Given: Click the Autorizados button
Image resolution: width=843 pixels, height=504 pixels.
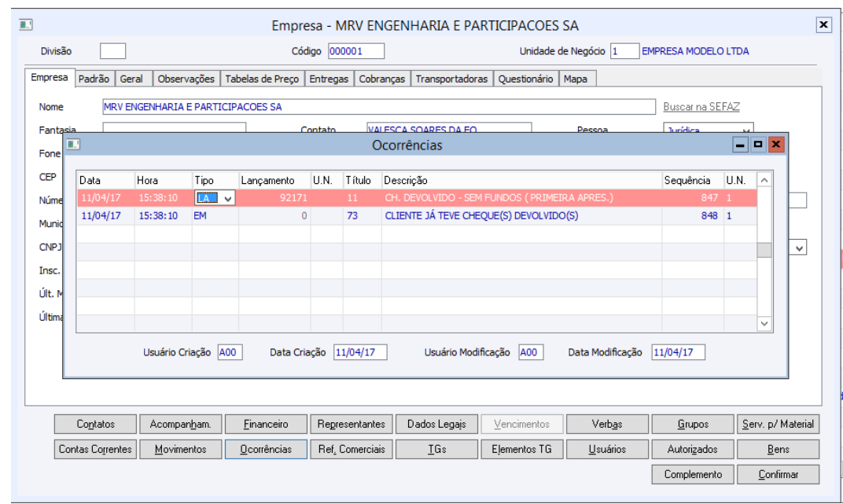Looking at the screenshot, I should (x=693, y=449).
